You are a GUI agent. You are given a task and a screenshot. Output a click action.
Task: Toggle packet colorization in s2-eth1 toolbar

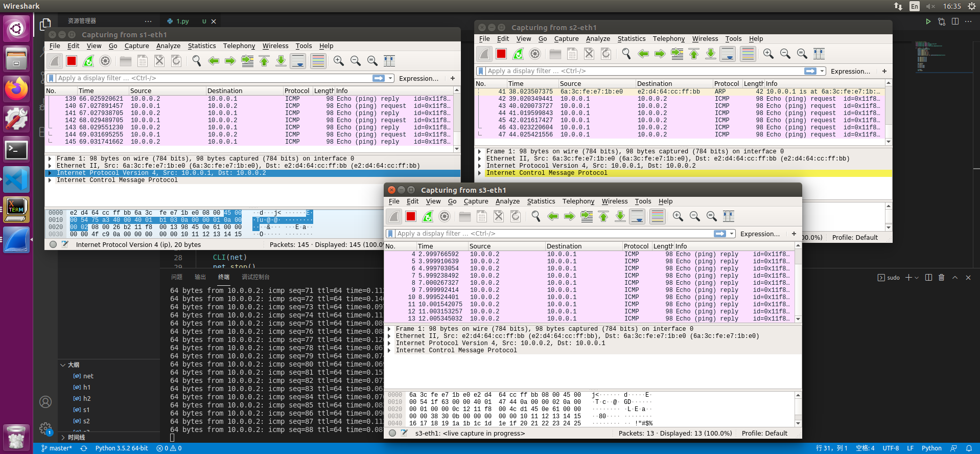748,54
